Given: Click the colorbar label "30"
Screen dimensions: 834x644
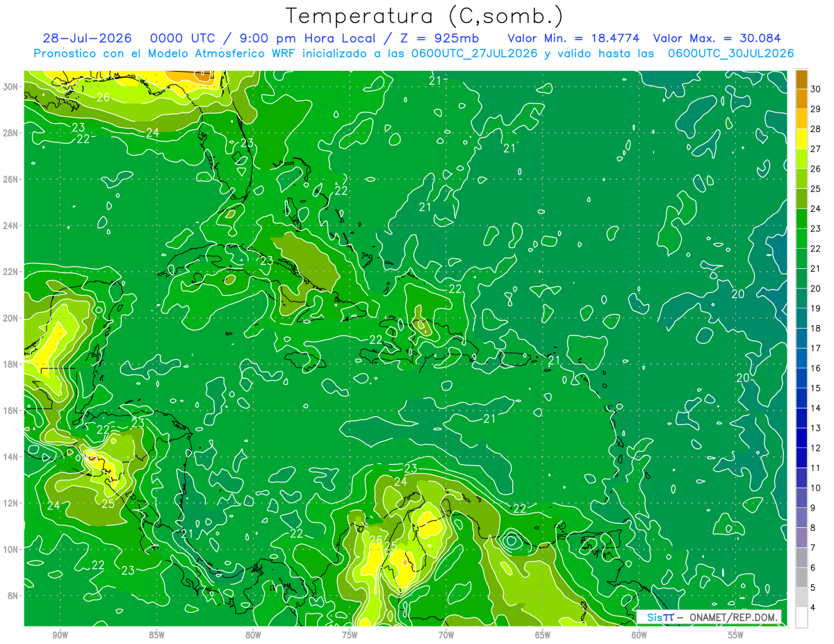Looking at the screenshot, I should click(x=817, y=89).
